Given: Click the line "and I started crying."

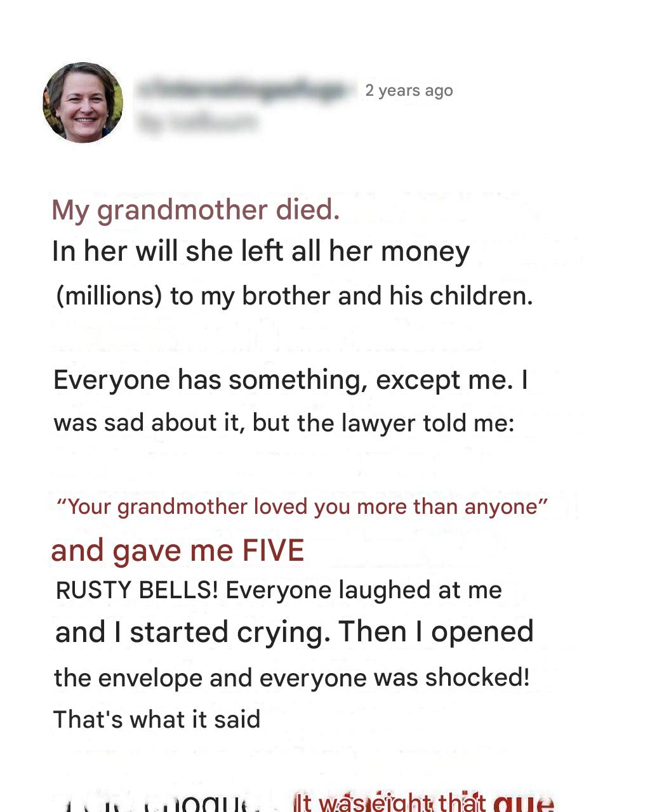Looking at the screenshot, I should [x=192, y=632].
